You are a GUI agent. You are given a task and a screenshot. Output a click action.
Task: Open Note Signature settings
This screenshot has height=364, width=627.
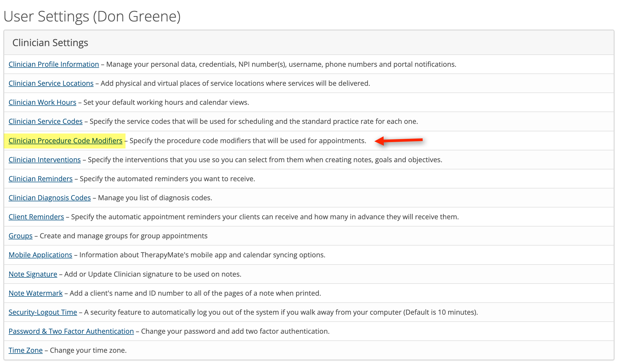[33, 274]
